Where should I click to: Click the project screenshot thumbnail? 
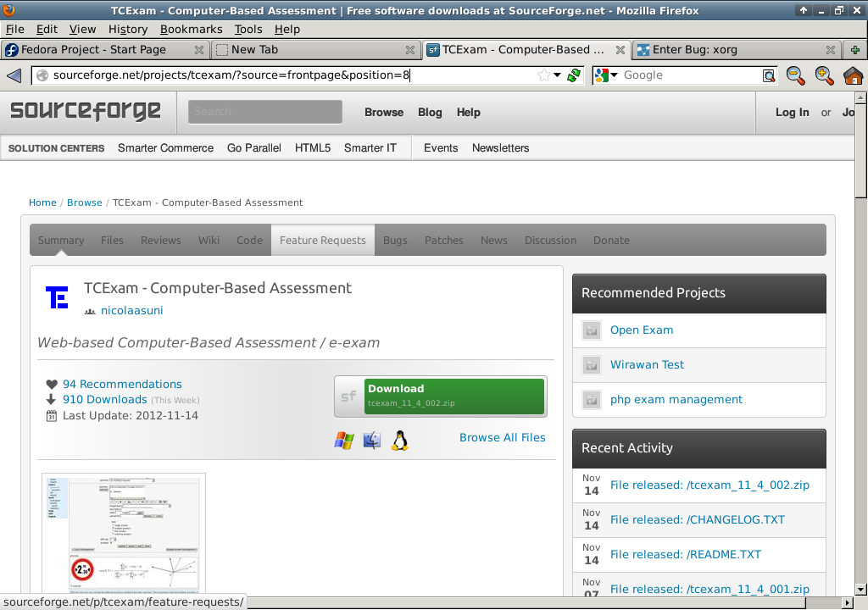124,534
